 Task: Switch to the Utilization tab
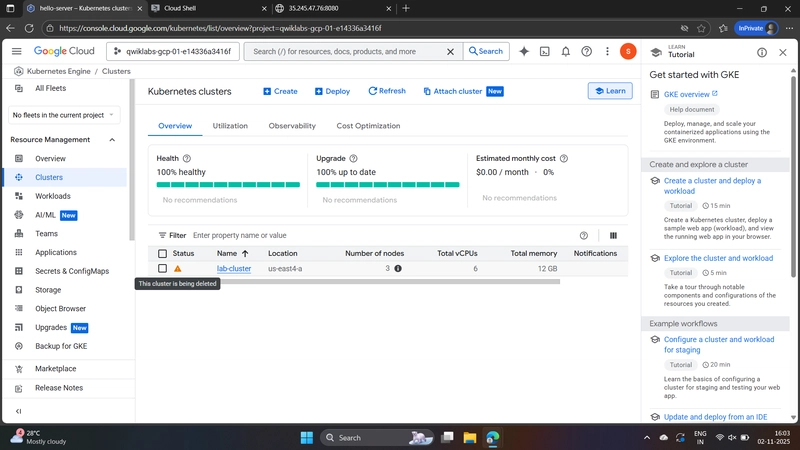[x=230, y=126]
